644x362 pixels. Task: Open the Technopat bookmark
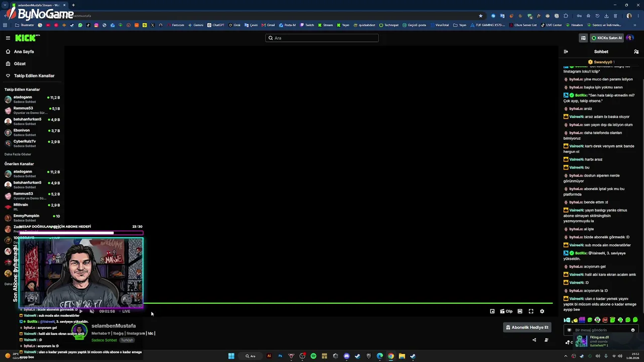[389, 25]
